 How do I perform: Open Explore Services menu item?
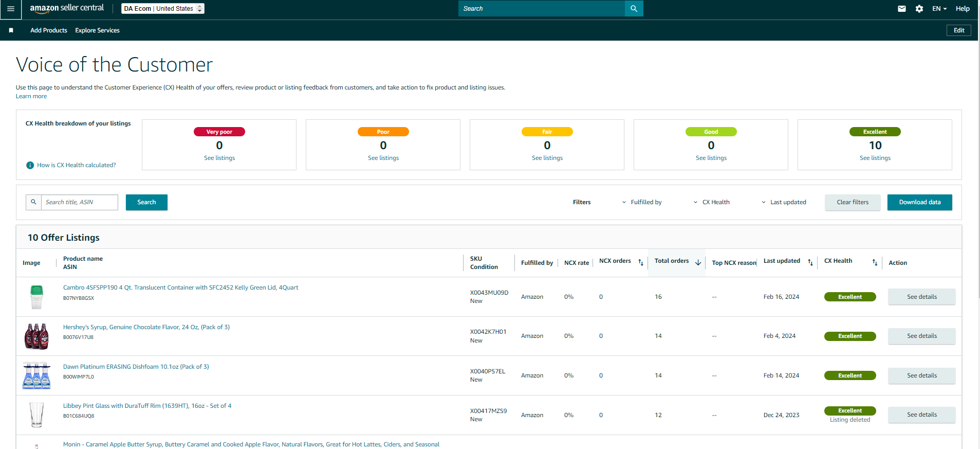pyautogui.click(x=97, y=30)
